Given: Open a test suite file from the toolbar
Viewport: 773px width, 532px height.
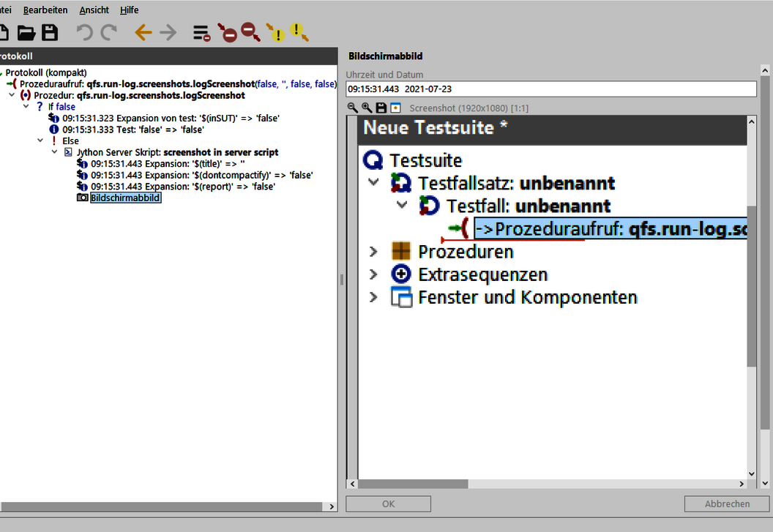Looking at the screenshot, I should [x=26, y=32].
